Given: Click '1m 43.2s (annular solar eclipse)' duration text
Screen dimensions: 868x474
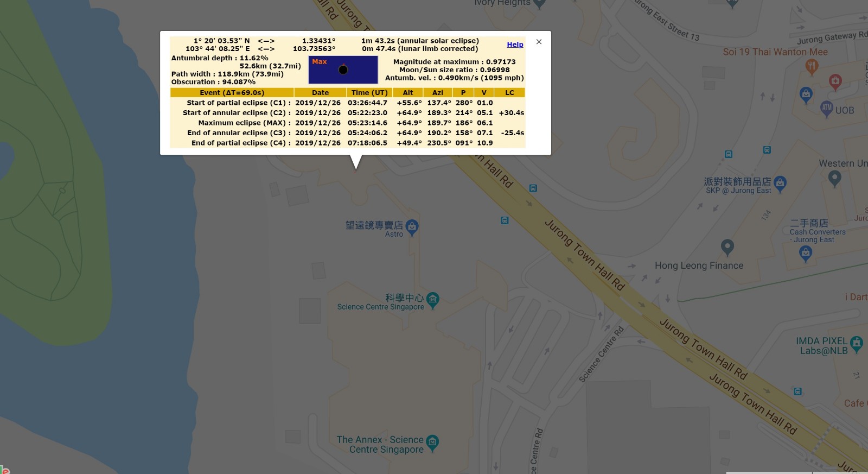Looking at the screenshot, I should 420,41.
